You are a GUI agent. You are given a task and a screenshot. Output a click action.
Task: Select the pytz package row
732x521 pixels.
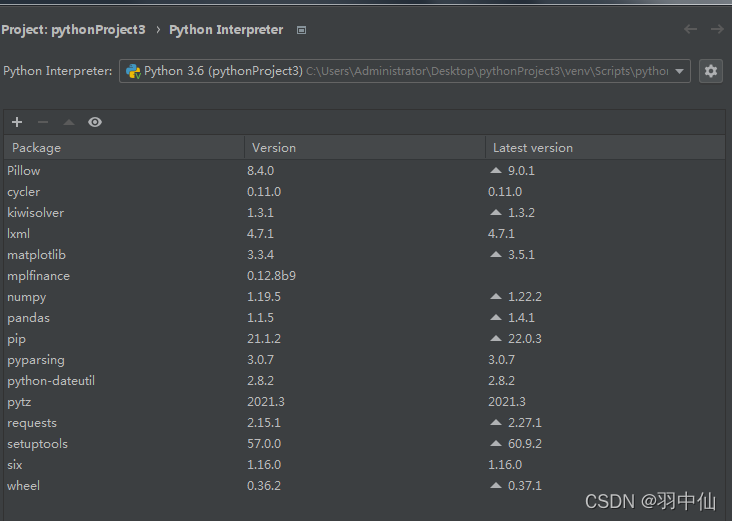pyautogui.click(x=365, y=402)
